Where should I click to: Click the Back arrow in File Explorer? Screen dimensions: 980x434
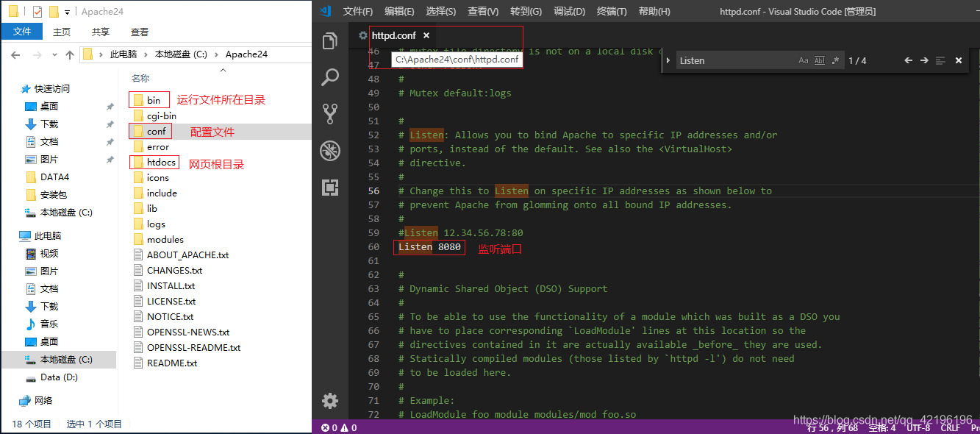point(15,54)
